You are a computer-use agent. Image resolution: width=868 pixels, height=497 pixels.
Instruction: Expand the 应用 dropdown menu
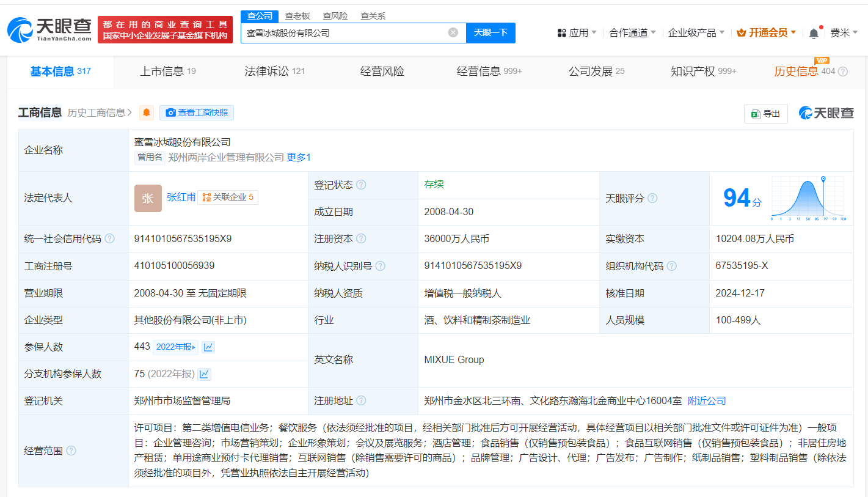(577, 32)
